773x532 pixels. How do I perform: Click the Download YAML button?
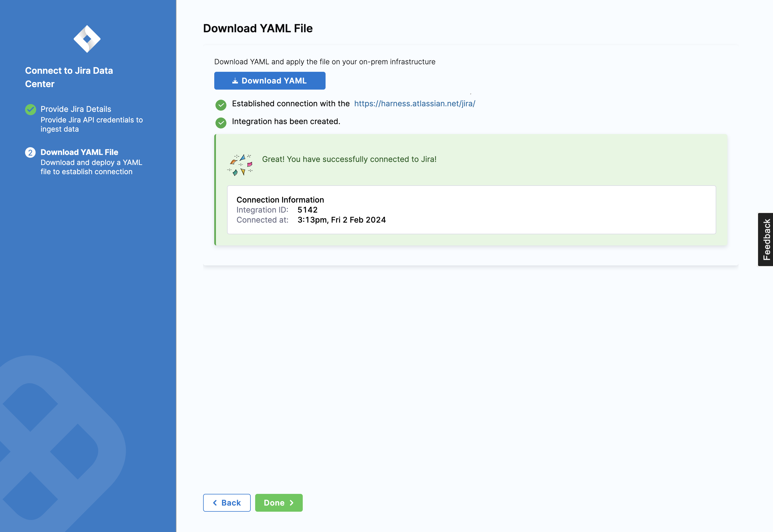point(270,80)
